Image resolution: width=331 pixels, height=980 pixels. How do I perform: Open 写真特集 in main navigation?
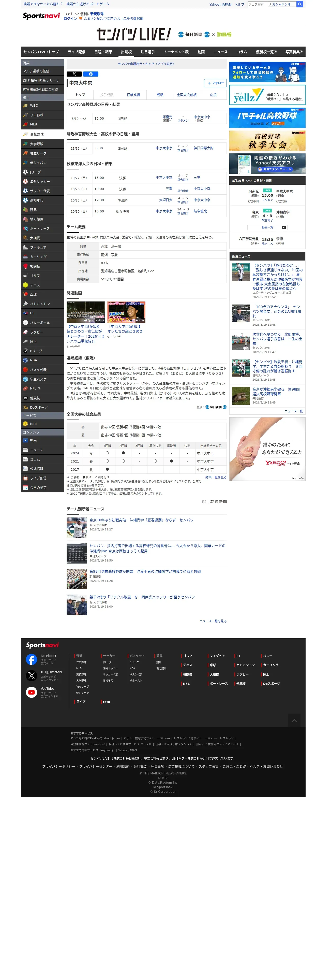[x=294, y=52]
